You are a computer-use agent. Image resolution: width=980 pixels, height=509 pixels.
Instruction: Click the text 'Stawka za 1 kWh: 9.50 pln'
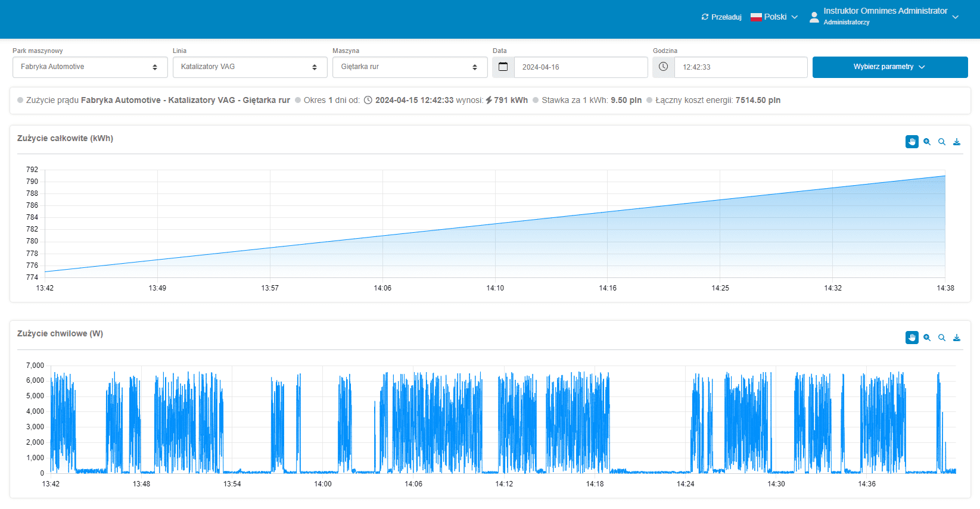(x=592, y=100)
